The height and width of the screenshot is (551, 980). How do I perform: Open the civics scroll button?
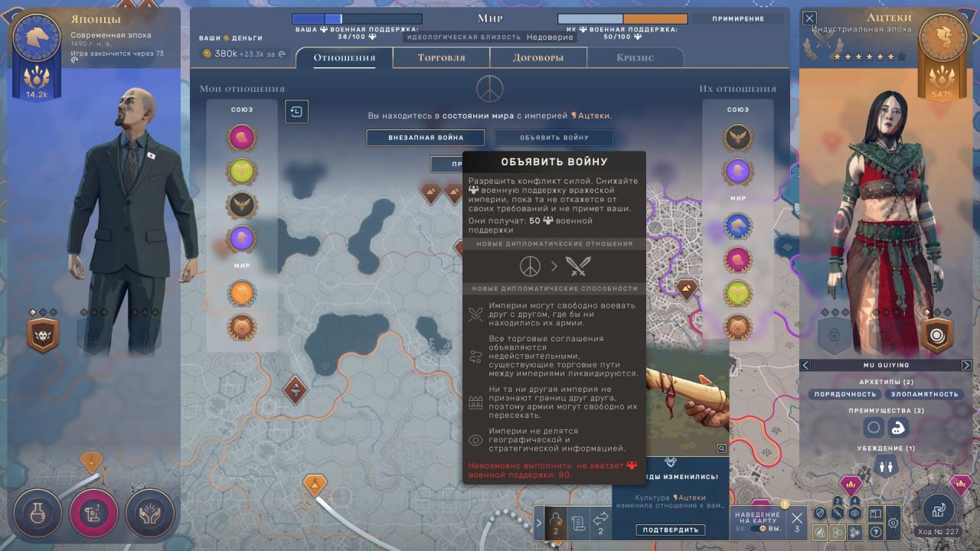point(93,512)
